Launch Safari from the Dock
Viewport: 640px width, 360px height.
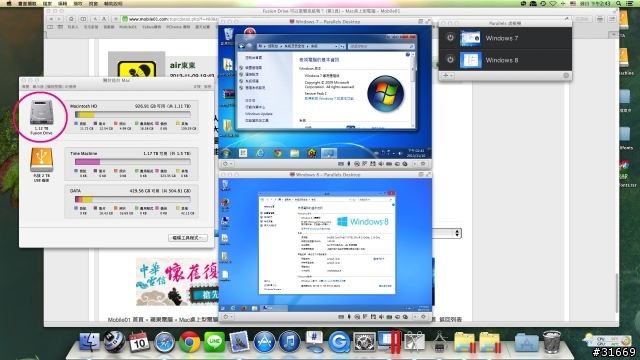164,342
